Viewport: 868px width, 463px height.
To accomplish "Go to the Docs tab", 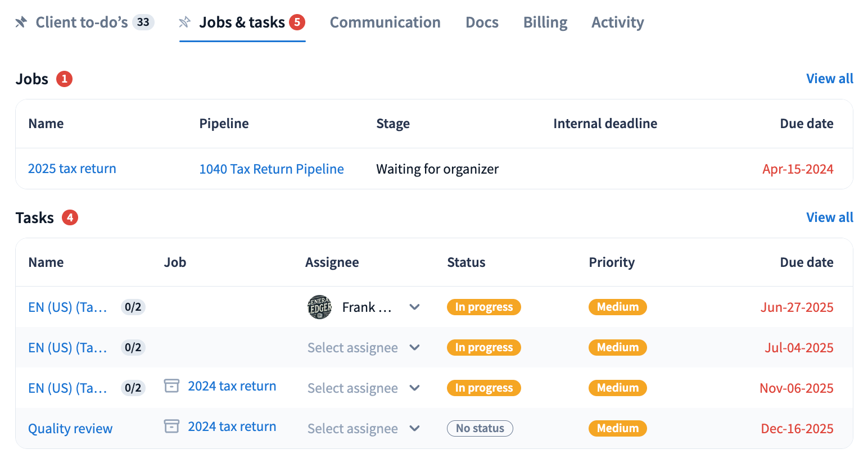I will (x=482, y=22).
